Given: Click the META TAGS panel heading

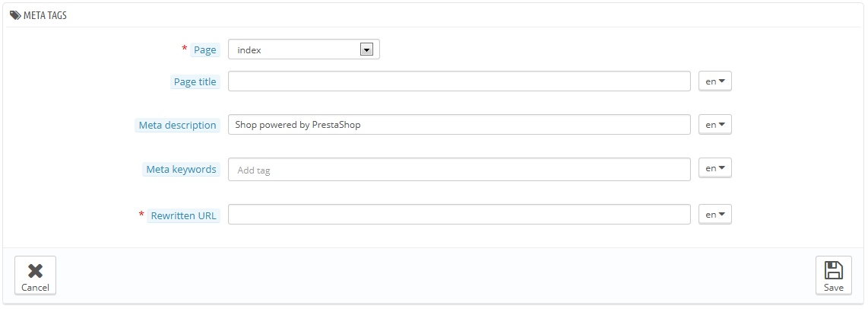Looking at the screenshot, I should coord(45,15).
